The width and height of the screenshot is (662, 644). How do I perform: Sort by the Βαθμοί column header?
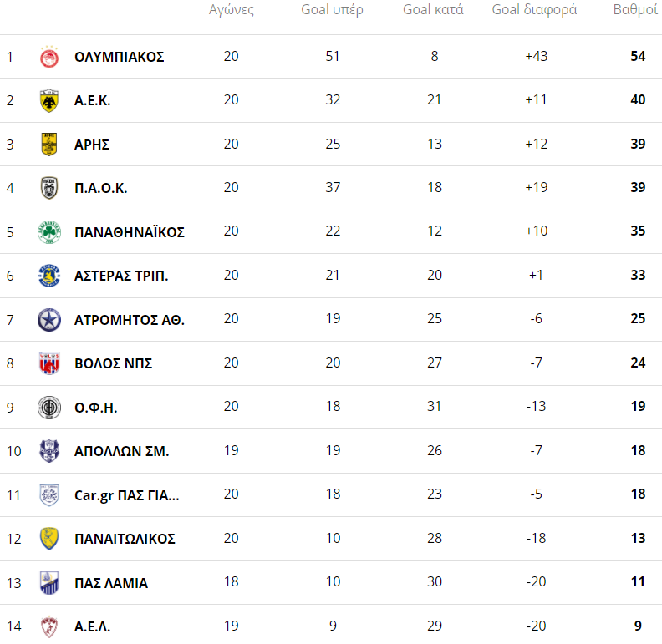click(635, 10)
